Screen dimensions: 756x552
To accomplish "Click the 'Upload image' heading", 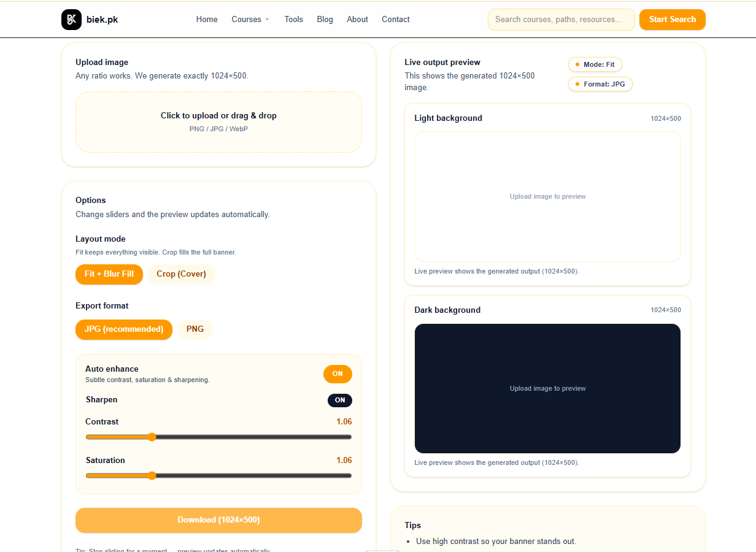I will click(102, 63).
